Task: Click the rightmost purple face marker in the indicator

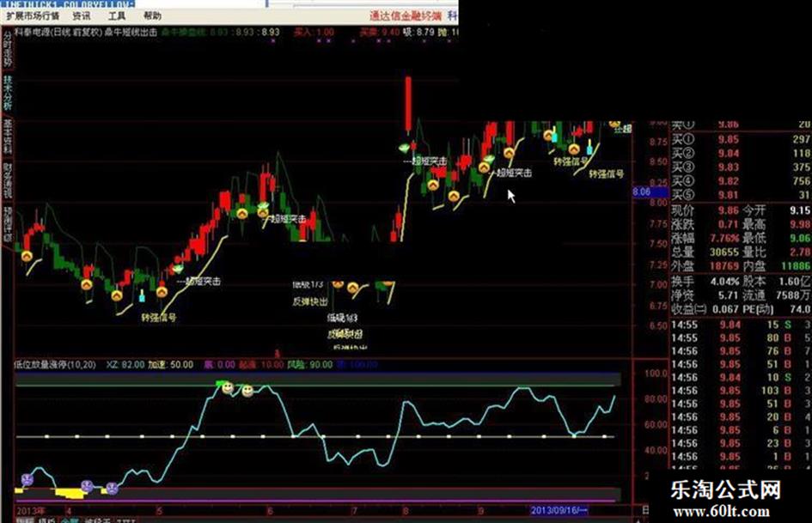Action: click(112, 487)
